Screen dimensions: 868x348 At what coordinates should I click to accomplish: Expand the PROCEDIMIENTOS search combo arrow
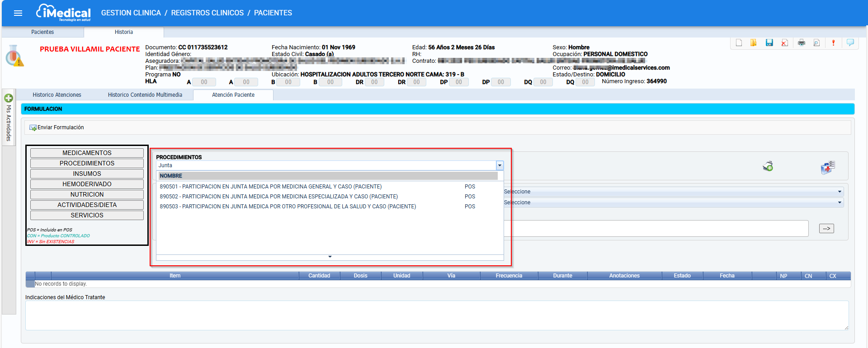tap(500, 165)
